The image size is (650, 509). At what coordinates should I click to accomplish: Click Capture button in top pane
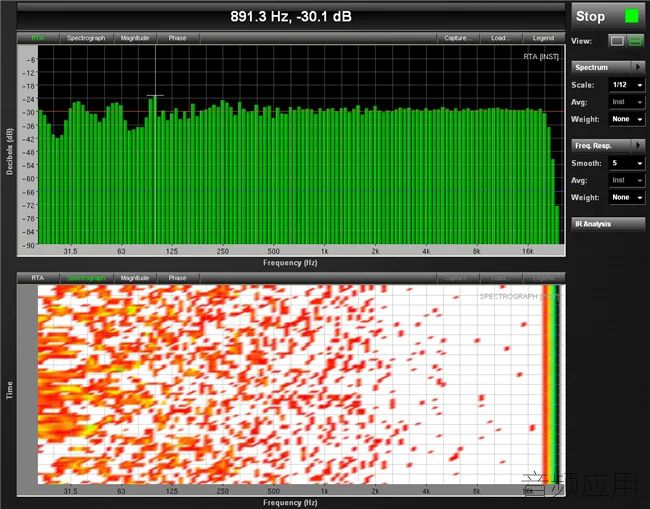458,38
